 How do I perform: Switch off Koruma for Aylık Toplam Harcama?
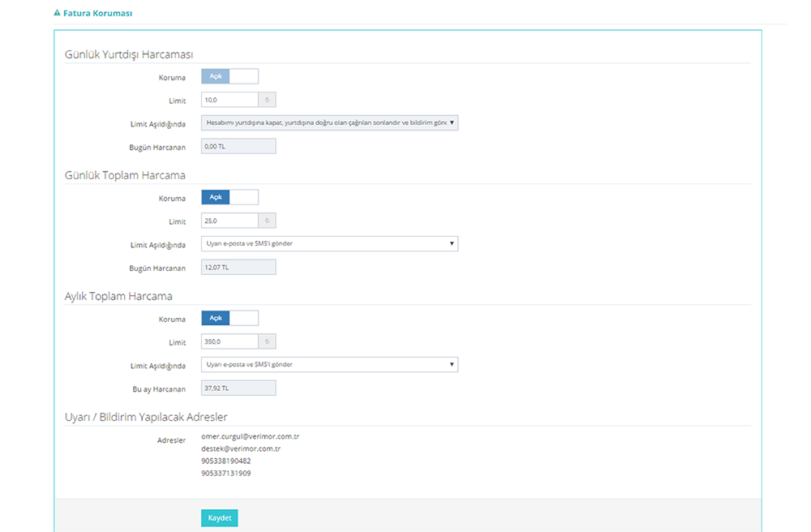(x=230, y=319)
